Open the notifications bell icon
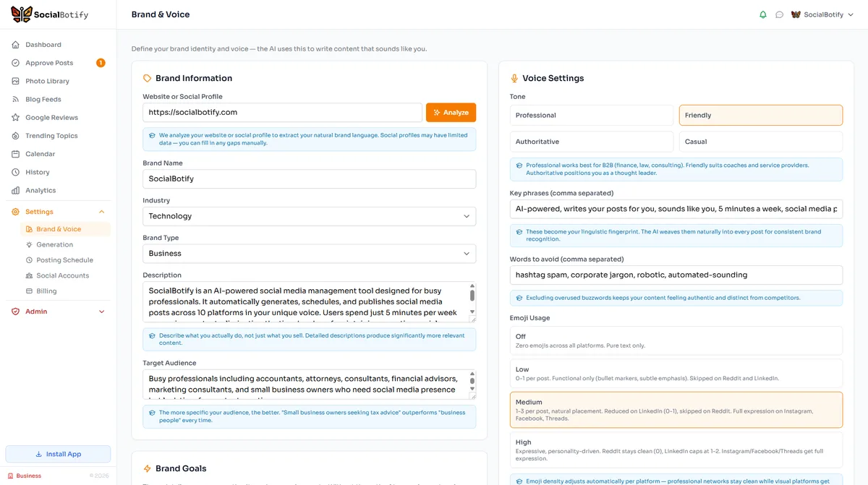The height and width of the screenshot is (485, 868). (762, 14)
